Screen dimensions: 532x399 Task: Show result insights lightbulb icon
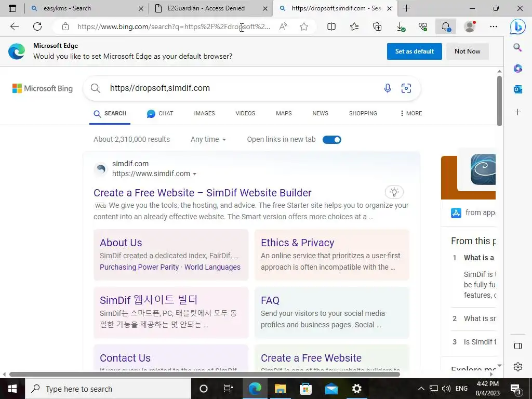tap(394, 192)
